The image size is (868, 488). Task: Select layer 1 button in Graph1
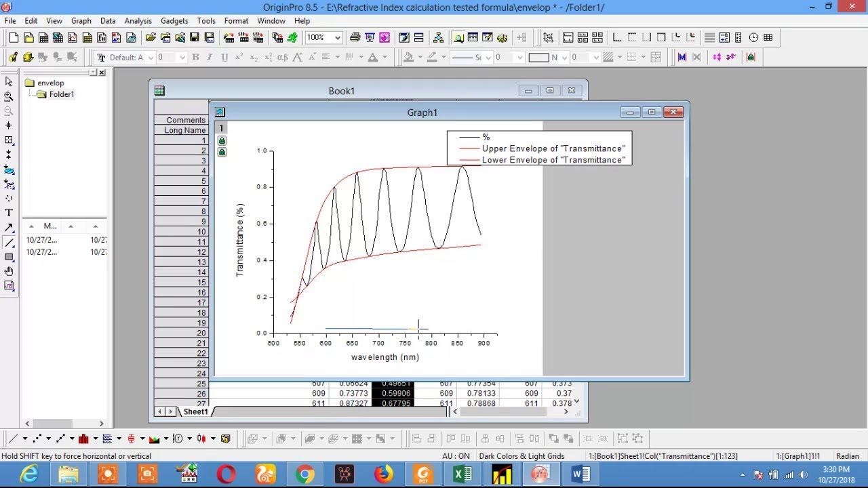click(221, 128)
